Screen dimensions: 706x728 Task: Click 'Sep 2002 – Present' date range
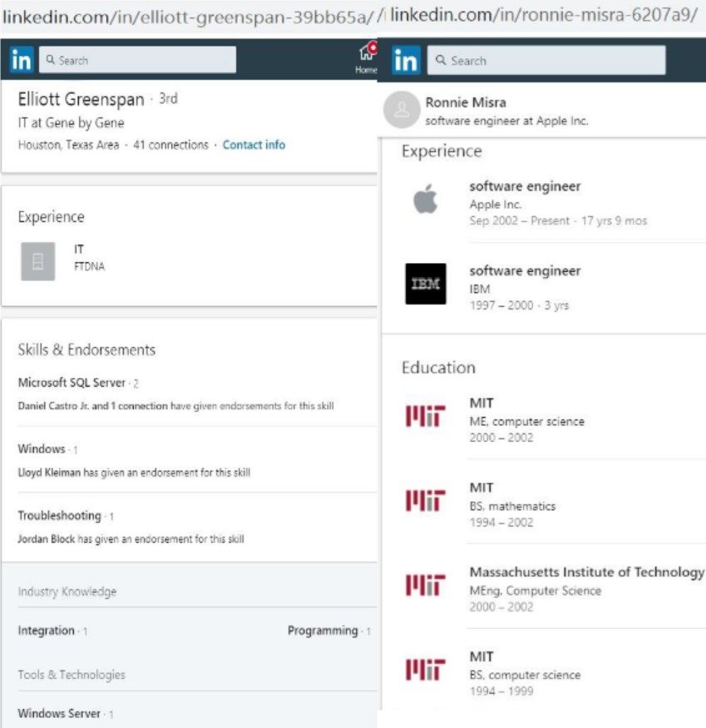[520, 220]
